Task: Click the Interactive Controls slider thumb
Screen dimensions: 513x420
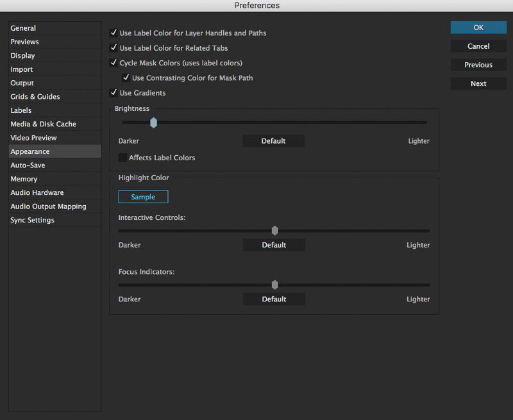Action: 274,230
